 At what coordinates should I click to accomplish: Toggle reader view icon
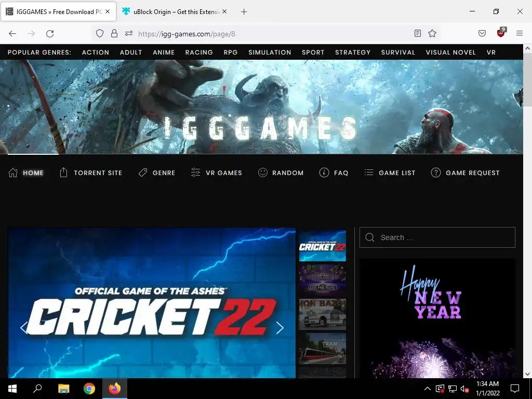pyautogui.click(x=418, y=33)
